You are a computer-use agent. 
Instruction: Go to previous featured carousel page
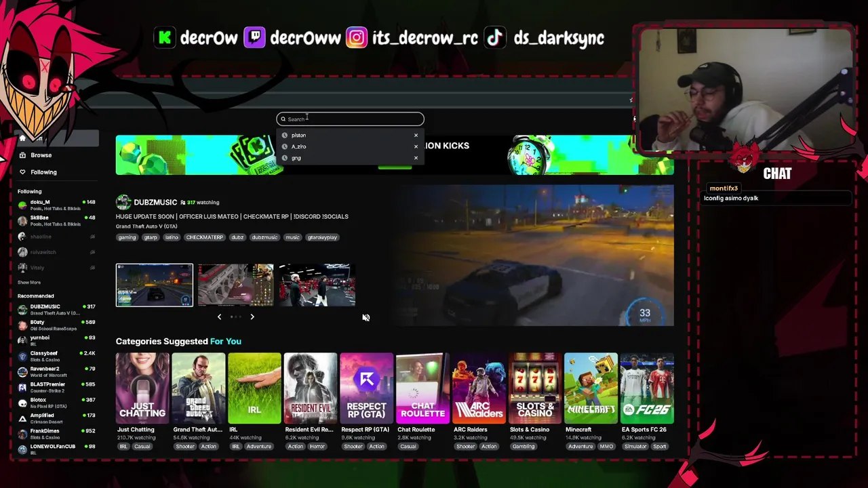click(x=219, y=317)
